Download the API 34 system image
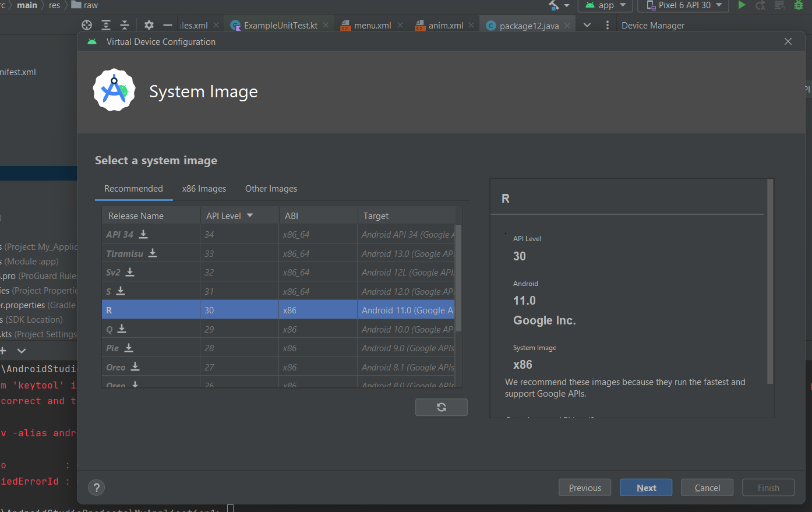Screen dimensions: 812x512 143,234
